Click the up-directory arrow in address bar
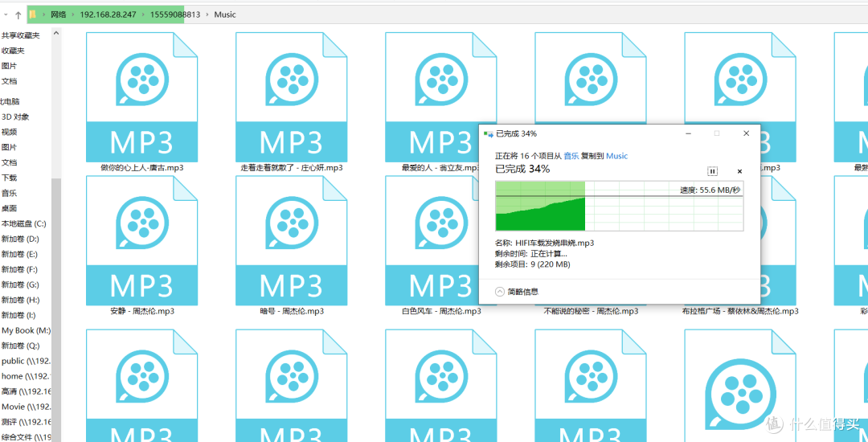Viewport: 868px width, 442px height. 18,15
